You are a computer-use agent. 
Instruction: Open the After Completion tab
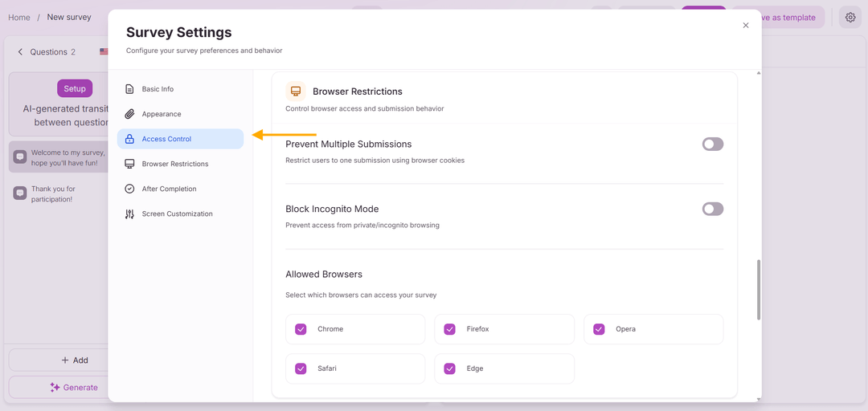tap(180, 189)
